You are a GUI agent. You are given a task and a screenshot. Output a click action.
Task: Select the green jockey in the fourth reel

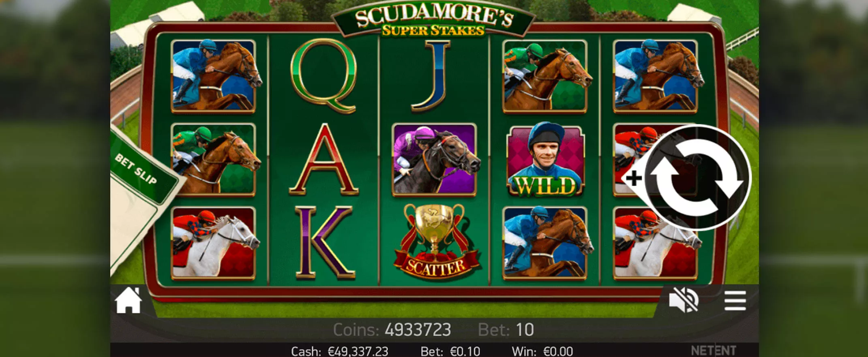point(545,76)
